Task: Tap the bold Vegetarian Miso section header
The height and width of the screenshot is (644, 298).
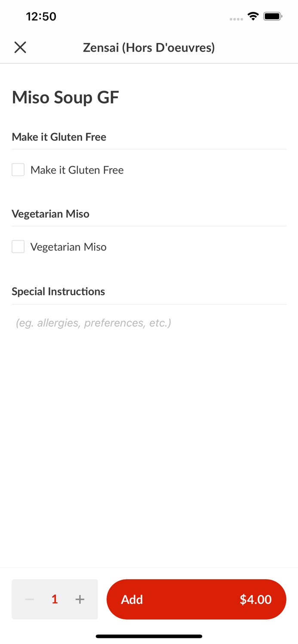Action: pos(51,214)
